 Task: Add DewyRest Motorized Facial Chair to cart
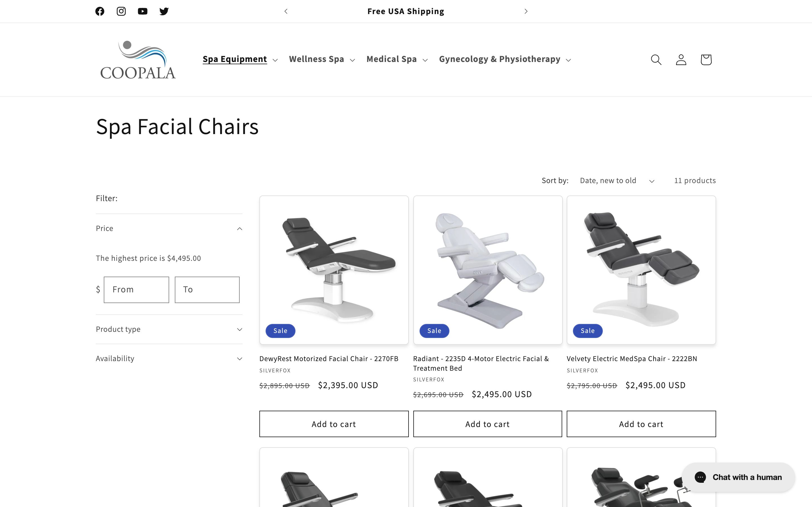click(x=334, y=424)
